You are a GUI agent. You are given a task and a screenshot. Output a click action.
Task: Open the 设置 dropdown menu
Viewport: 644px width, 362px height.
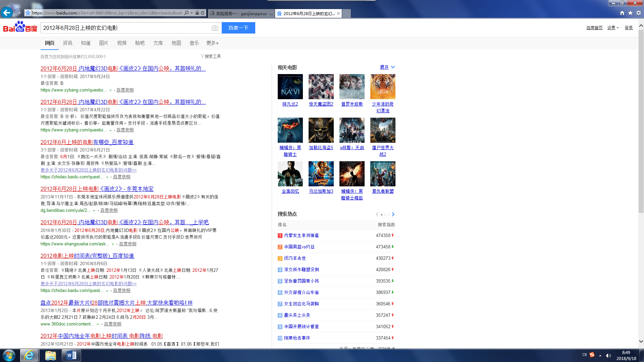click(613, 28)
